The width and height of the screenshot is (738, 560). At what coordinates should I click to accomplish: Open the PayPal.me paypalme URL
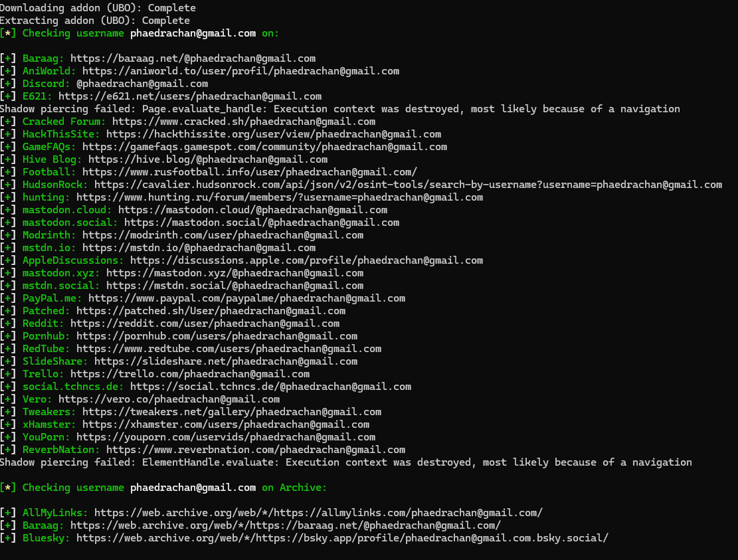click(x=246, y=298)
